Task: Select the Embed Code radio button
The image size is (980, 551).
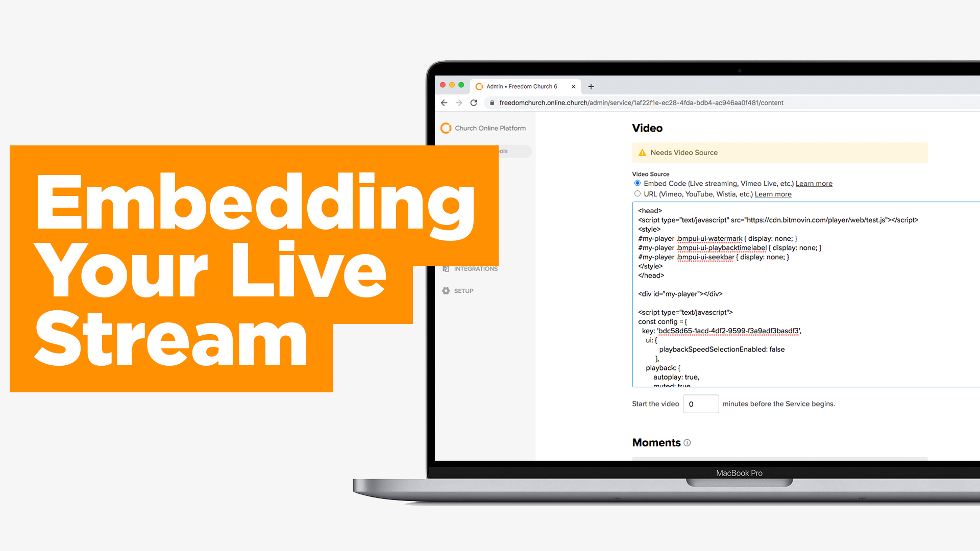Action: point(635,184)
